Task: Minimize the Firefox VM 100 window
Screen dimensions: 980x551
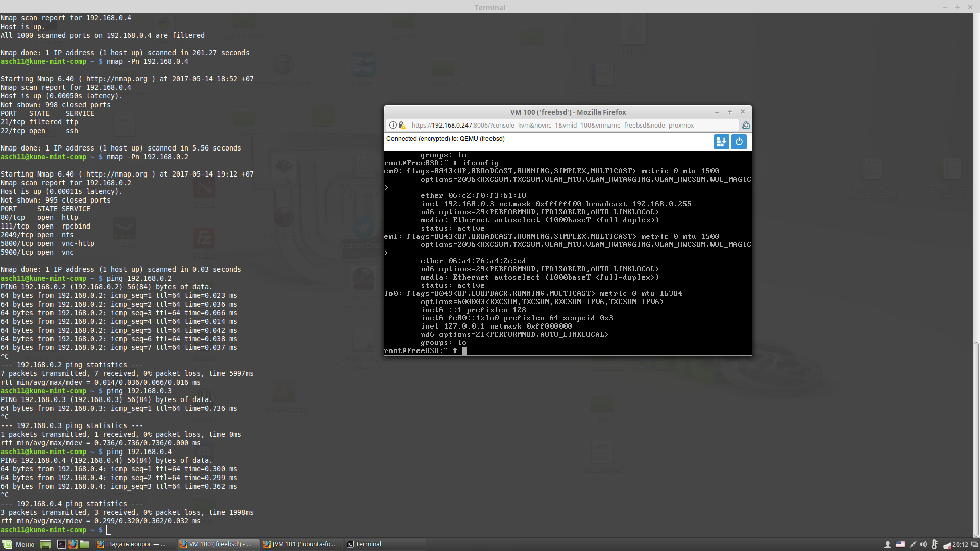Action: 717,112
